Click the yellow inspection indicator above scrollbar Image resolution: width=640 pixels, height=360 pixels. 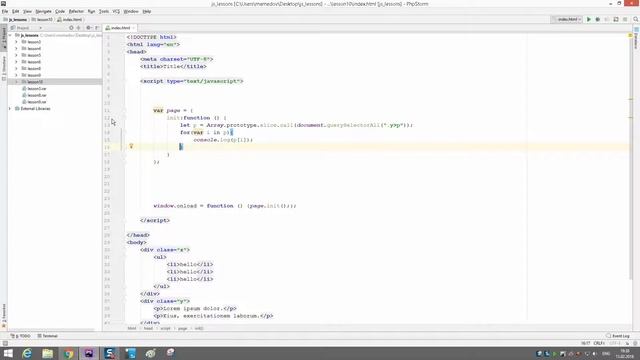pyautogui.click(x=630, y=36)
